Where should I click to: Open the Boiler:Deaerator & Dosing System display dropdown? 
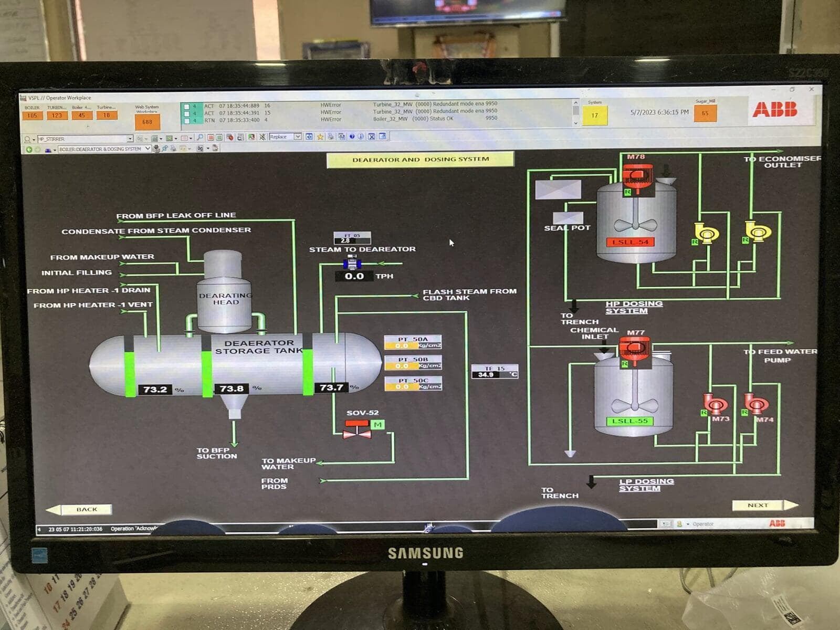tap(148, 149)
